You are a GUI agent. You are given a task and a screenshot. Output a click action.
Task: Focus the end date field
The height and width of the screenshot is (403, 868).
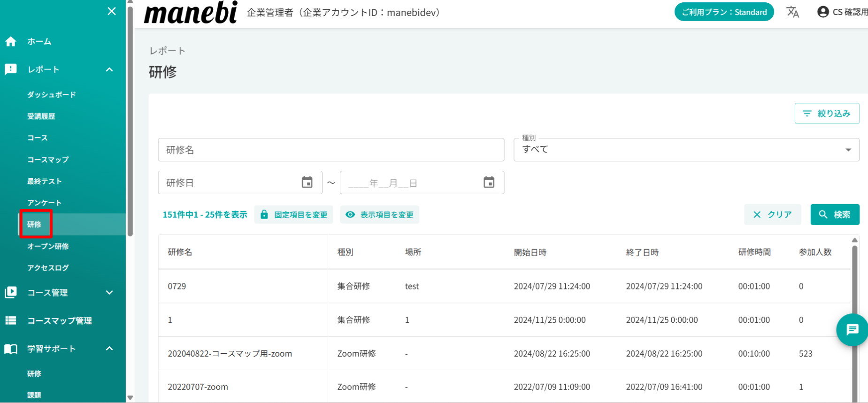422,182
